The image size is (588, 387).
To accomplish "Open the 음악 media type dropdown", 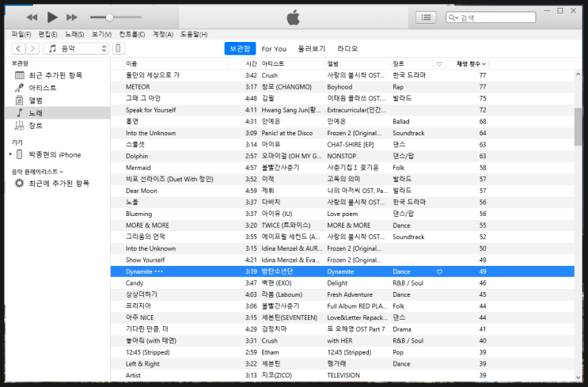I will (76, 48).
